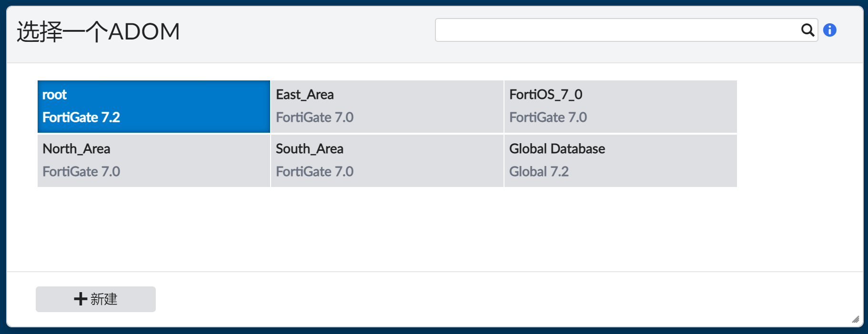Grab the dialog resize grip in the corner
This screenshot has width=868, height=334.
(855, 319)
